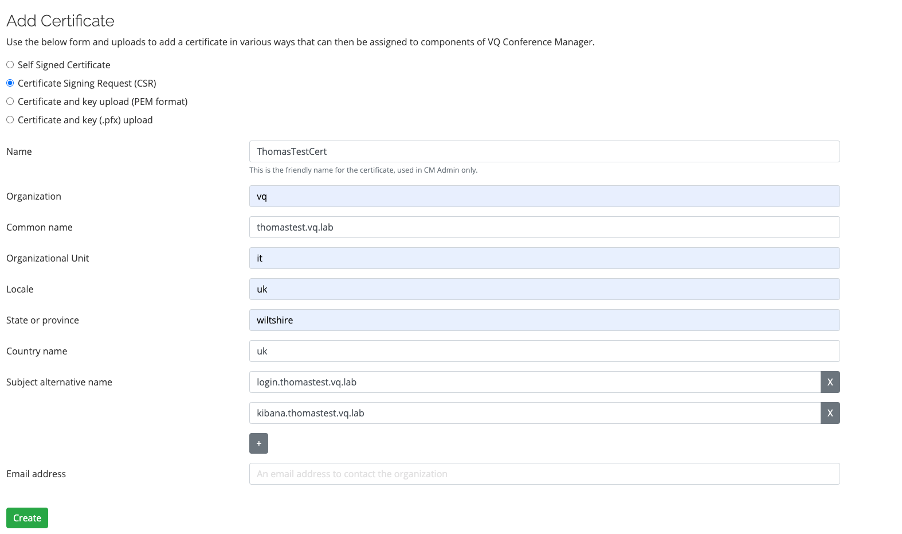Select Certificate Signing Request (CSR) option
The image size is (902, 534).
coord(10,83)
